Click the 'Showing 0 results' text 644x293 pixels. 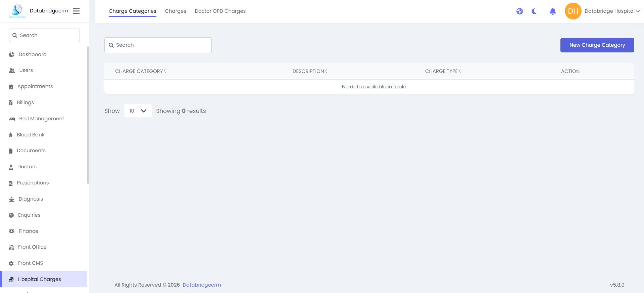[181, 111]
